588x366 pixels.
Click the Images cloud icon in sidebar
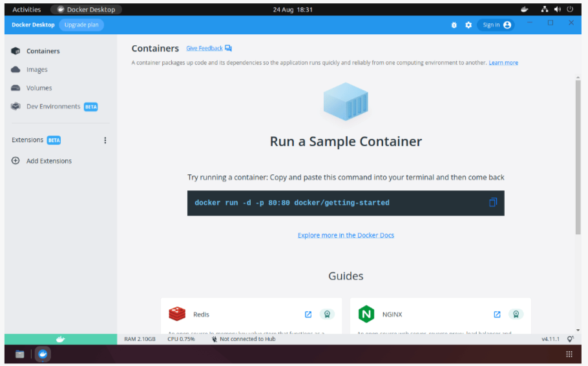[x=16, y=69]
